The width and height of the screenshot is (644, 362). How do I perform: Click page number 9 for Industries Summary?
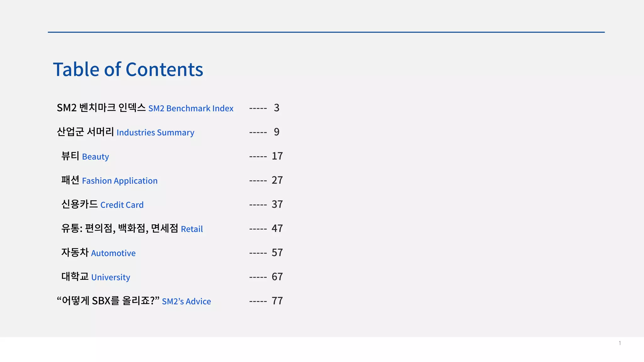276,132
